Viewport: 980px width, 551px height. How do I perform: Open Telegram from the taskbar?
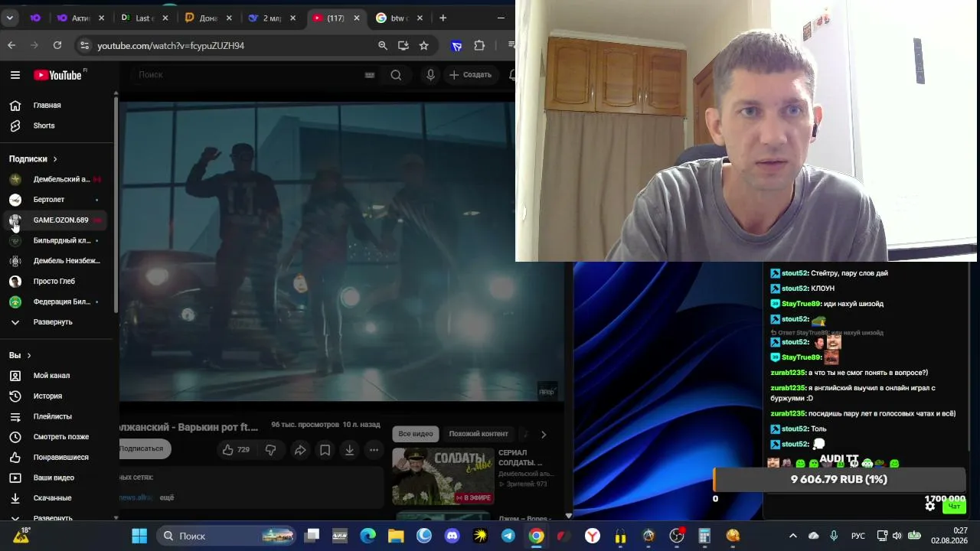click(508, 536)
